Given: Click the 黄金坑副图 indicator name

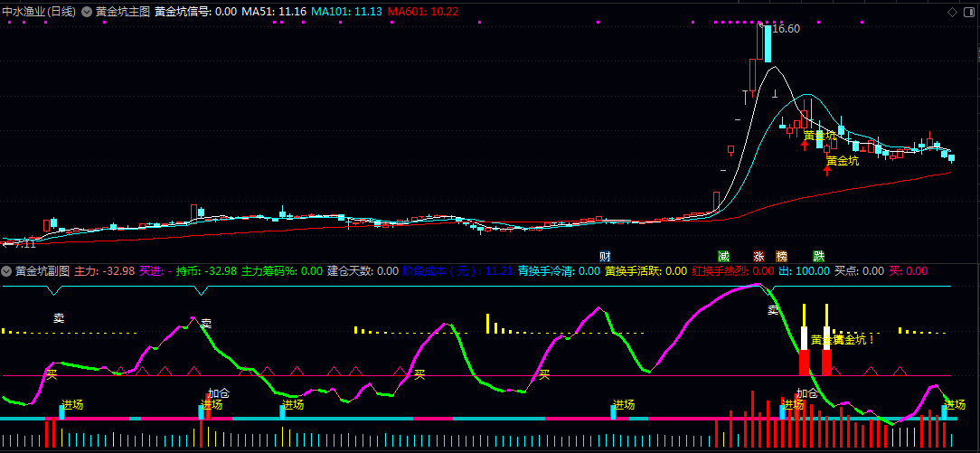Looking at the screenshot, I should [x=42, y=271].
